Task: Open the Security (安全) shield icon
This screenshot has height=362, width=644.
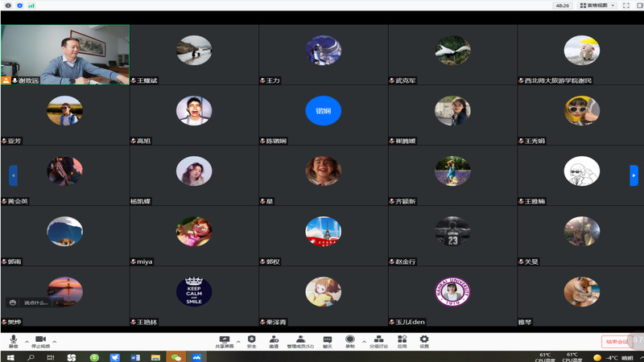Action: [x=252, y=341]
